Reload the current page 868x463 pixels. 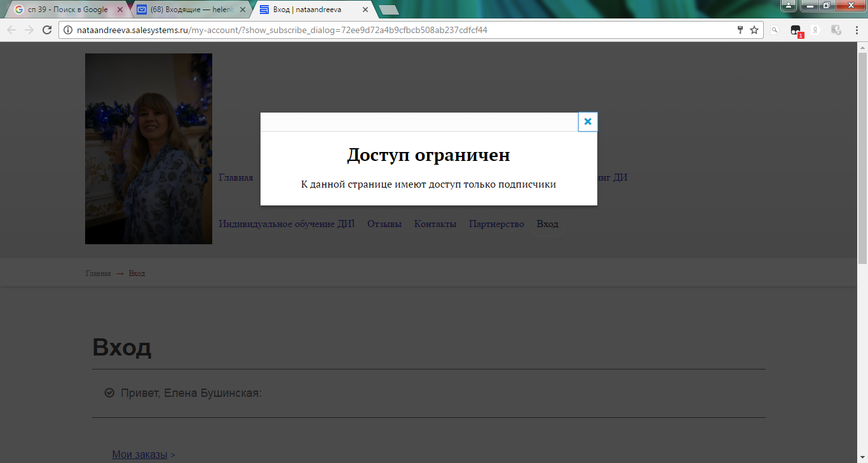point(46,30)
